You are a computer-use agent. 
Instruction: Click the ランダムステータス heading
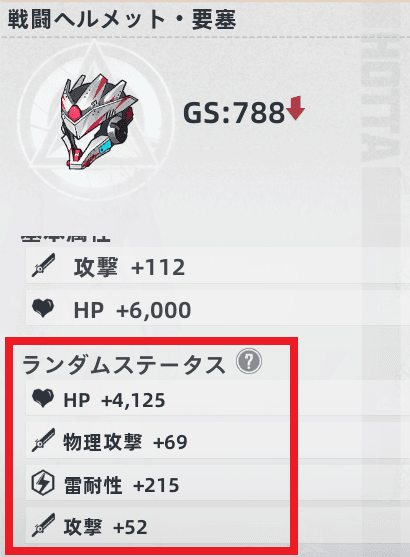click(x=124, y=365)
